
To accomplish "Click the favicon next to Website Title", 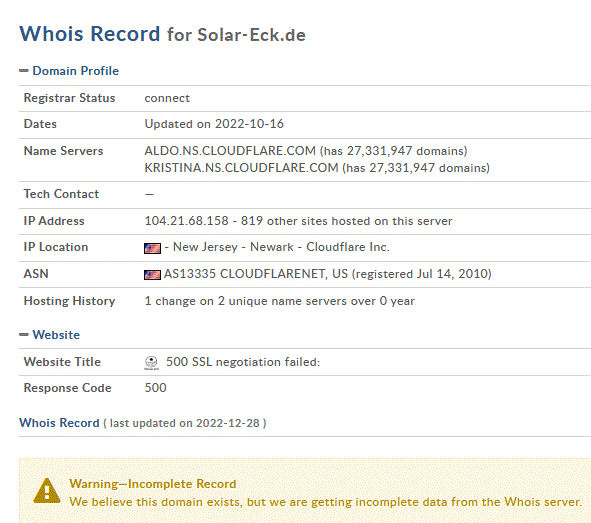I will 151,362.
